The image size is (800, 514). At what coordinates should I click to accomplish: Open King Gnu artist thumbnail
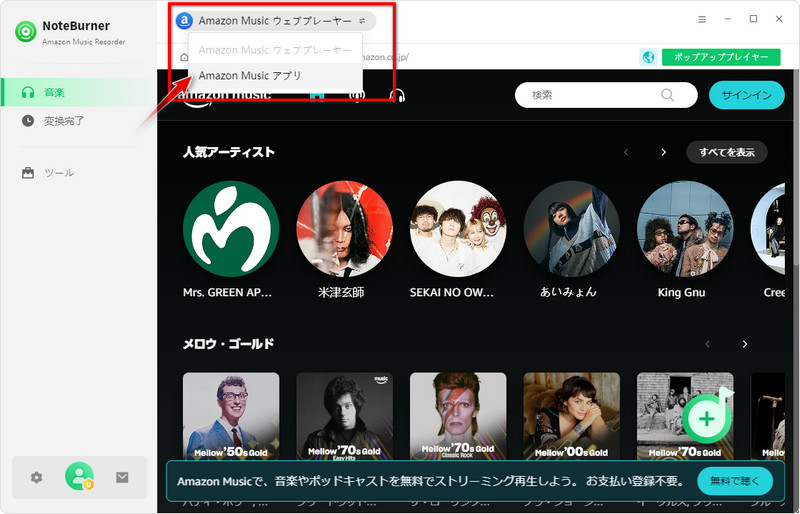click(x=685, y=229)
